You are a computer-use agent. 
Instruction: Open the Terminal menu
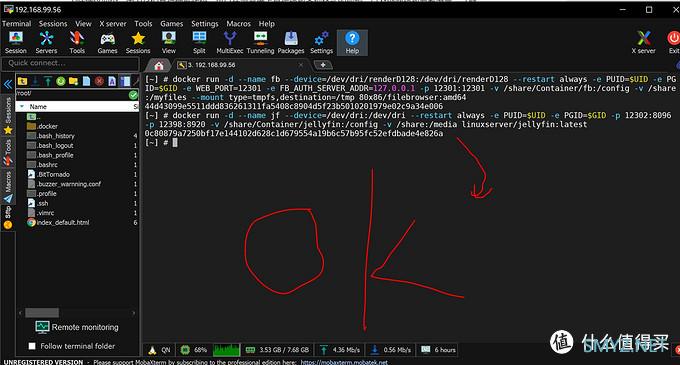pos(16,23)
